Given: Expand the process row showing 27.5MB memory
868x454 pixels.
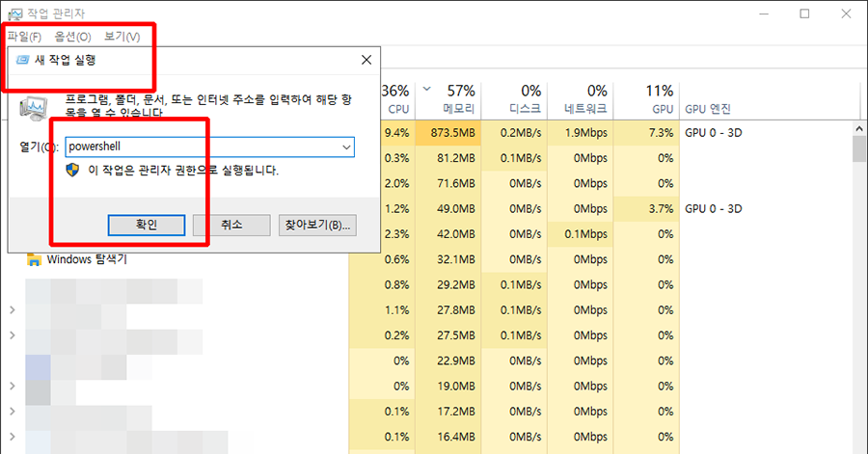Looking at the screenshot, I should tap(13, 335).
